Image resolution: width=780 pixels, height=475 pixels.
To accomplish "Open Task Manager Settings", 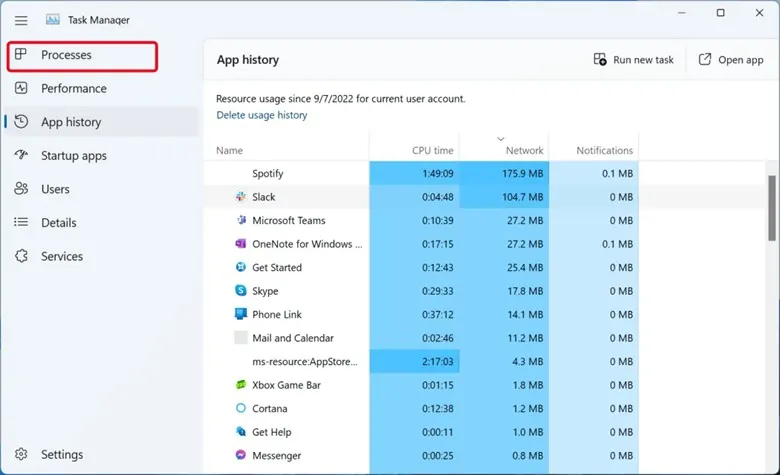I will point(101,454).
